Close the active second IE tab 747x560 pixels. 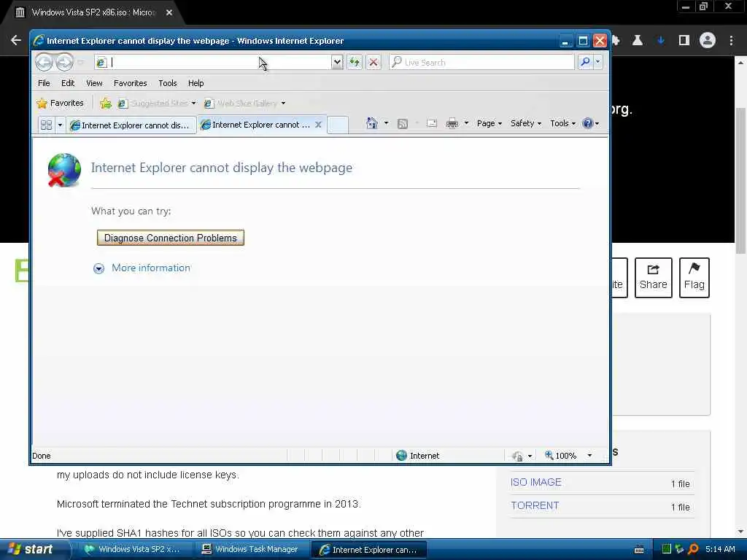click(x=318, y=124)
